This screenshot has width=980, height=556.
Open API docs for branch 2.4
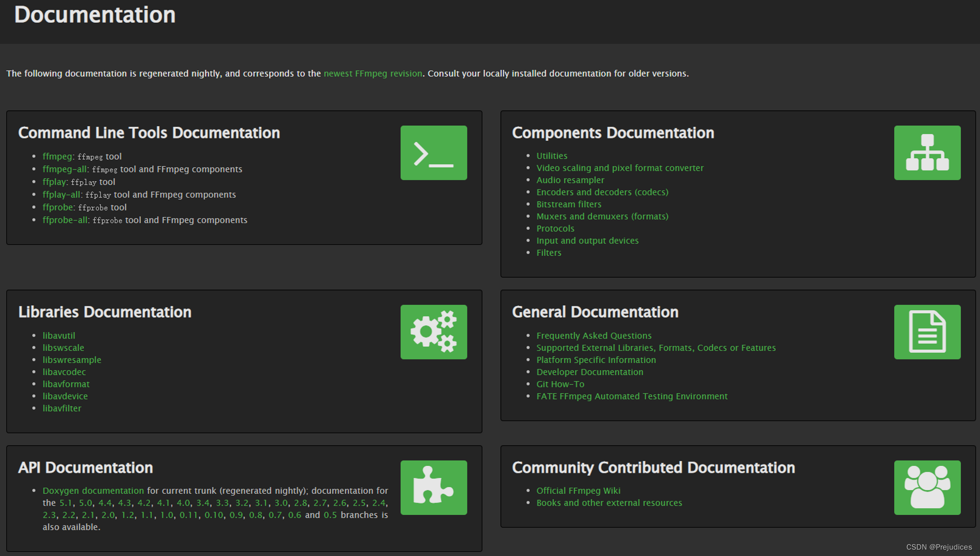pos(379,503)
